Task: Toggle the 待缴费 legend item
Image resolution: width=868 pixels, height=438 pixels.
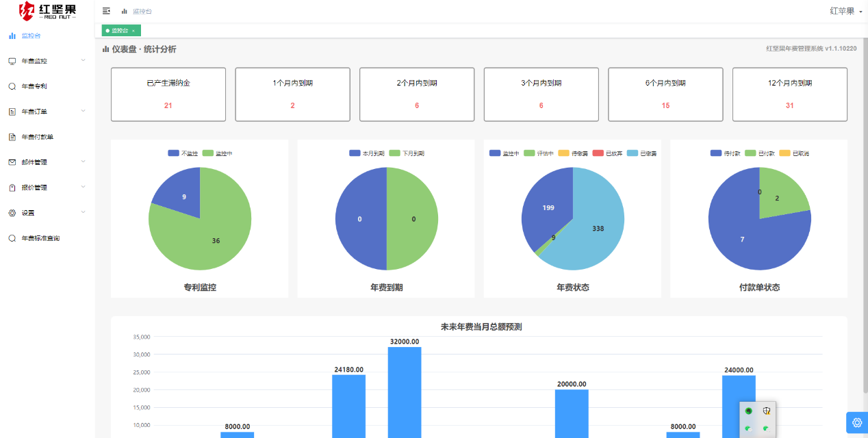Action: tap(573, 153)
